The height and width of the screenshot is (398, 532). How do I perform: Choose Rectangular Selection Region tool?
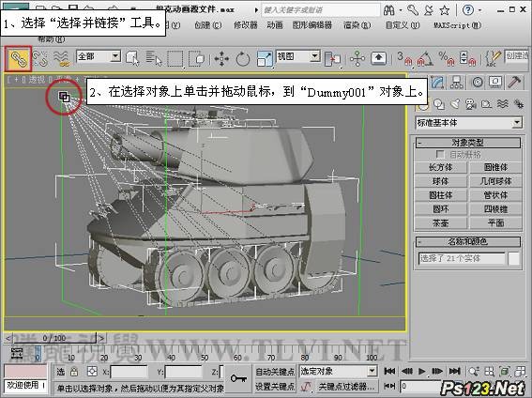click(x=175, y=59)
